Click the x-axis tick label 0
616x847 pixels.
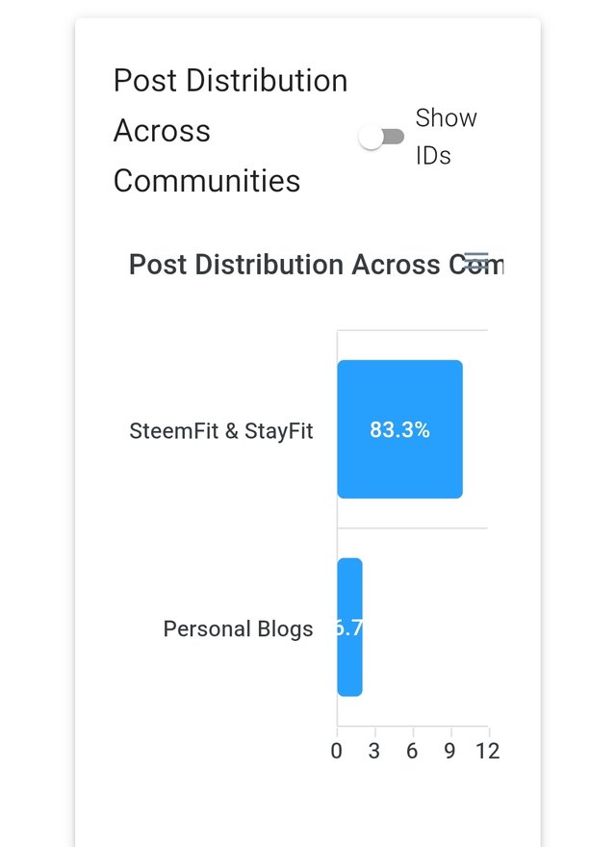click(336, 751)
